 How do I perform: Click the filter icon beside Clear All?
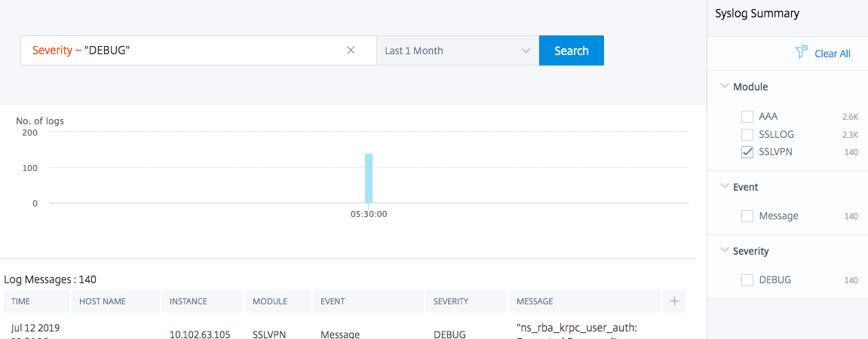point(802,53)
